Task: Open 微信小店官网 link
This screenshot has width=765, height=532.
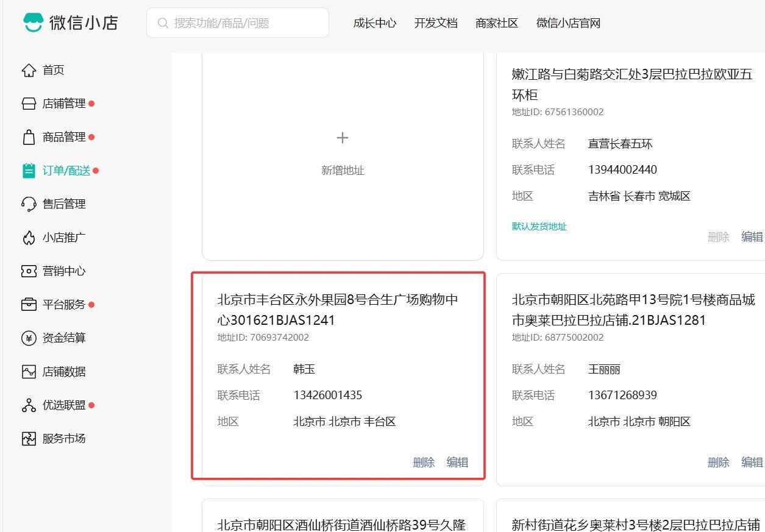Action: point(569,23)
